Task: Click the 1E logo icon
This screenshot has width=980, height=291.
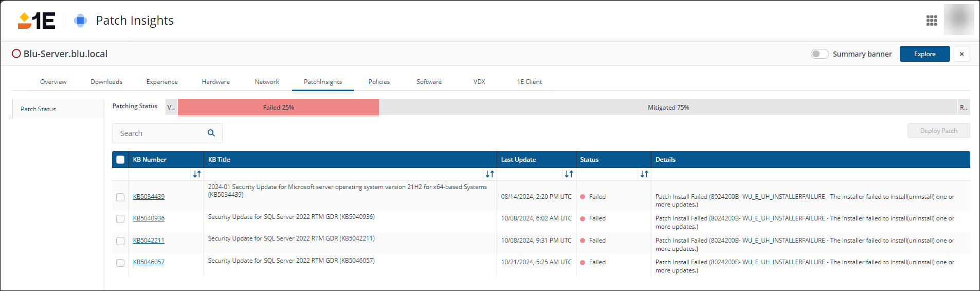Action: coord(37,21)
